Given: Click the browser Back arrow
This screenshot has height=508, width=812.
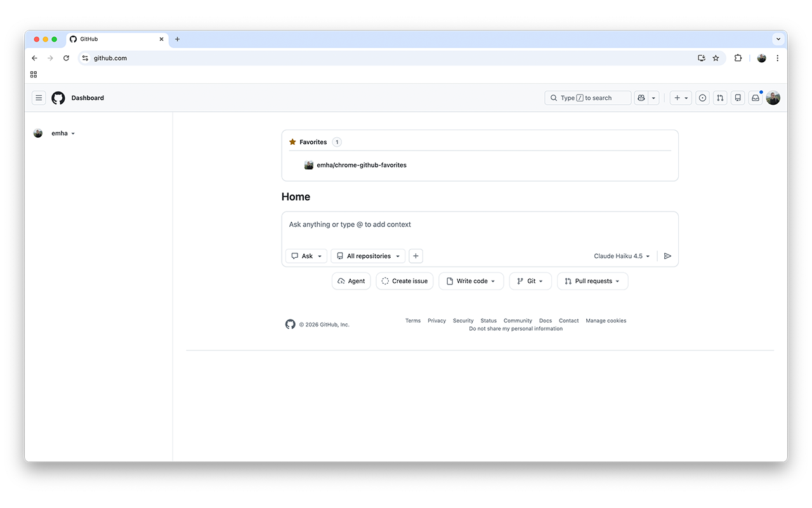Looking at the screenshot, I should [34, 58].
